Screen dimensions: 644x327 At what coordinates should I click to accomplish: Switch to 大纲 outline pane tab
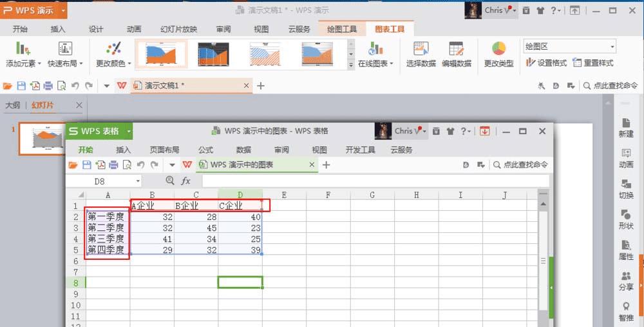point(13,105)
